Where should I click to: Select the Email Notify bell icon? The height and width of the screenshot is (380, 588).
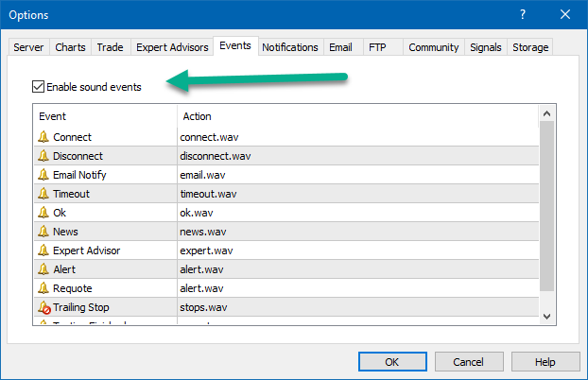click(43, 175)
